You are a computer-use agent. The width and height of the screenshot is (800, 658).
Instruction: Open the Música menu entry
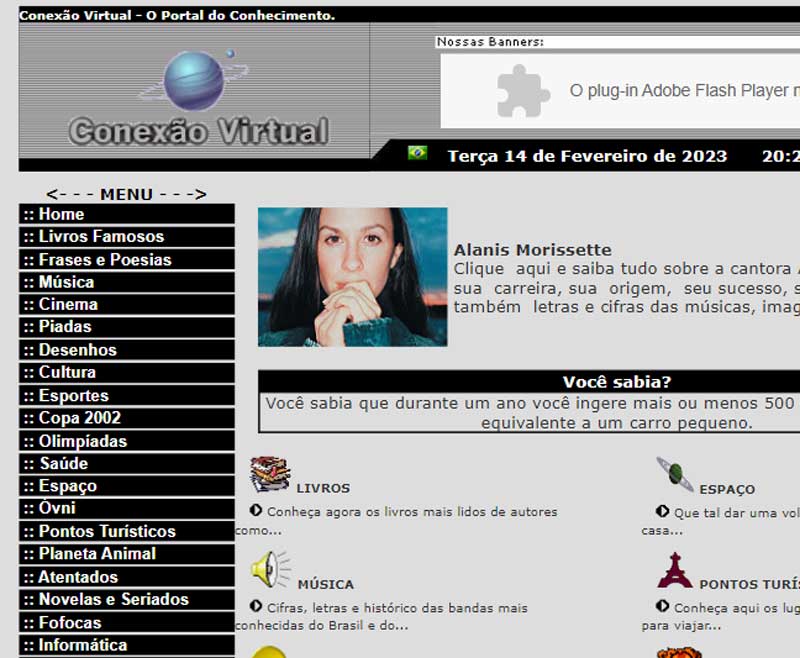click(127, 282)
